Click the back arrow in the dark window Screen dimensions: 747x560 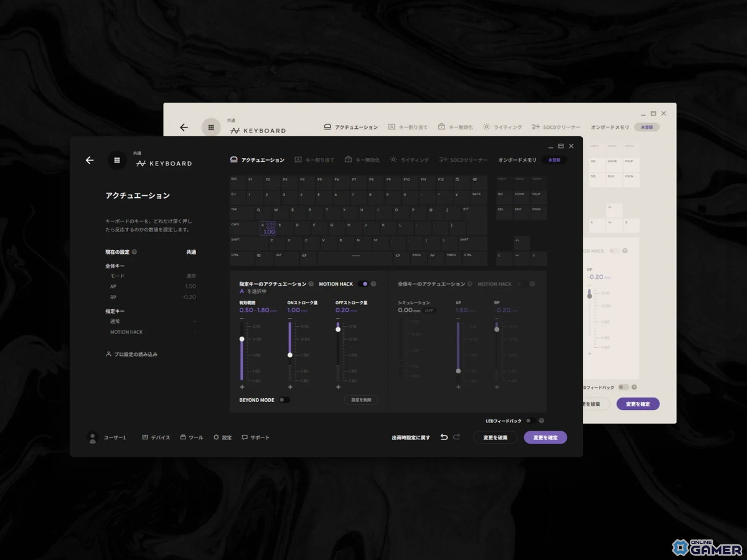click(90, 160)
